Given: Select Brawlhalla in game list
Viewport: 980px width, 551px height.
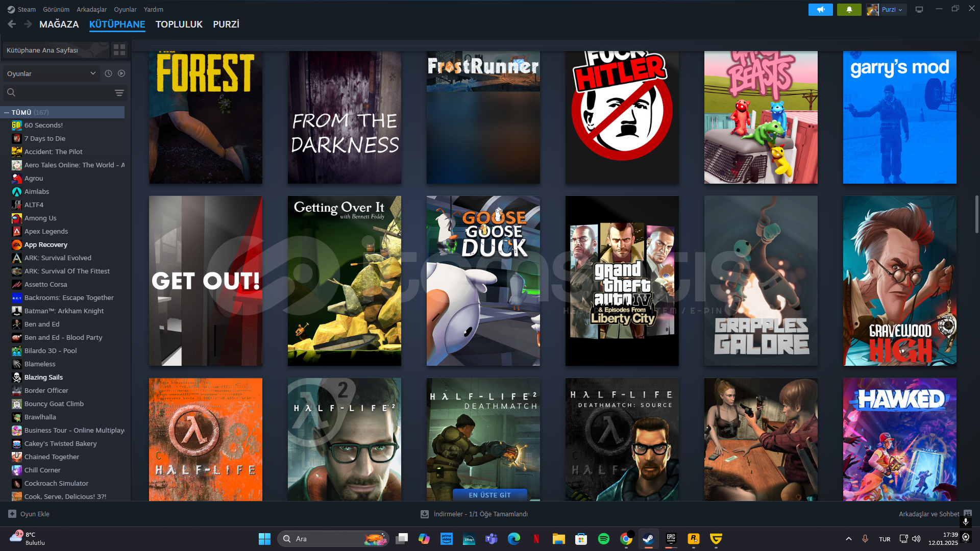Looking at the screenshot, I should pyautogui.click(x=40, y=417).
